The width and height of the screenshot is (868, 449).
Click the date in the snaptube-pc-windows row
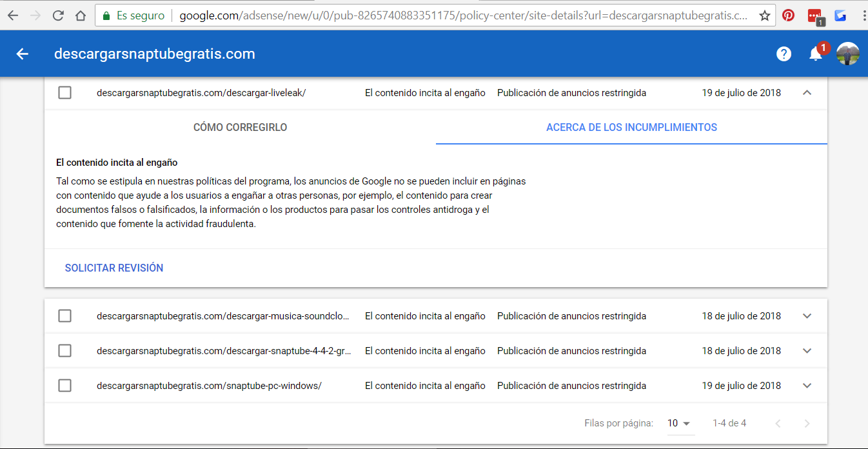click(x=741, y=386)
